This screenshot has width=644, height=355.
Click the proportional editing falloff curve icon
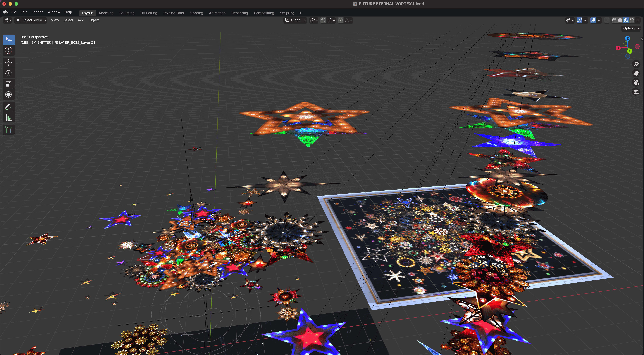click(x=347, y=20)
